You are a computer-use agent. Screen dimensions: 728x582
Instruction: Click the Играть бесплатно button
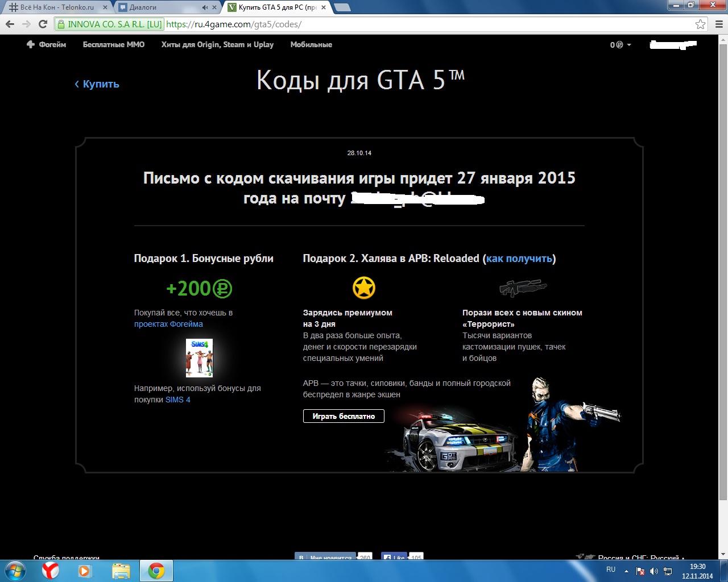344,416
